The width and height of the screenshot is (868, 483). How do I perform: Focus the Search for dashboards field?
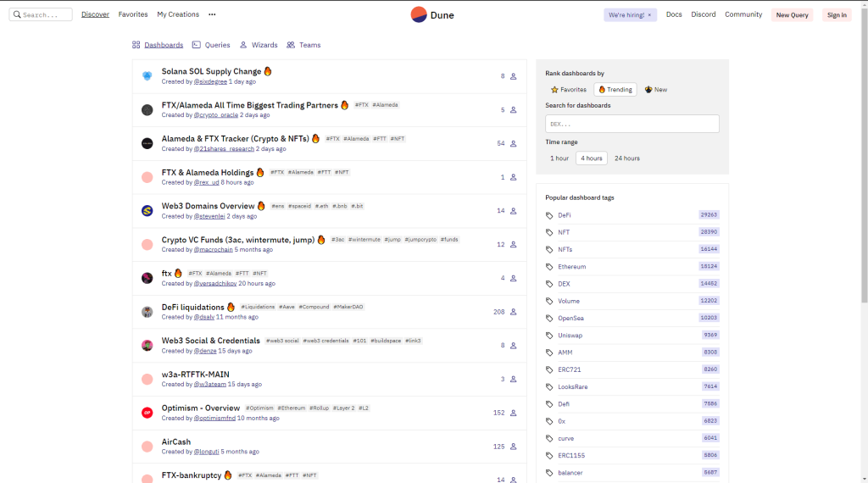tap(632, 124)
